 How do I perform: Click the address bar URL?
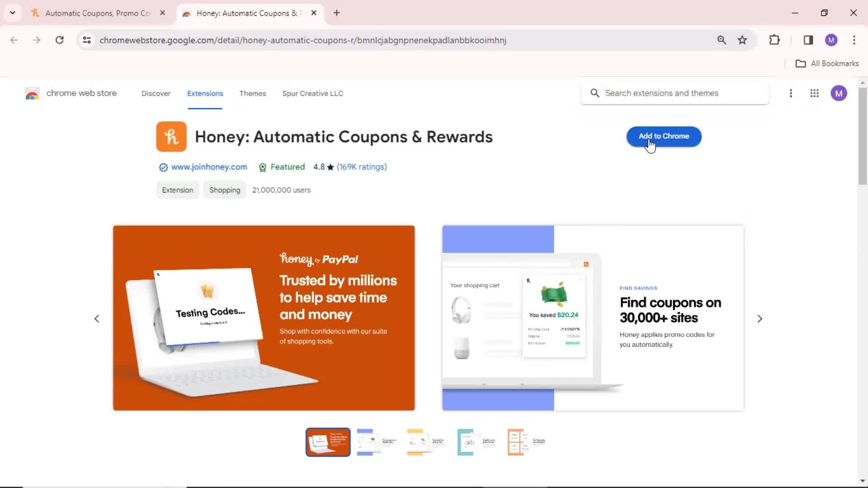point(303,40)
